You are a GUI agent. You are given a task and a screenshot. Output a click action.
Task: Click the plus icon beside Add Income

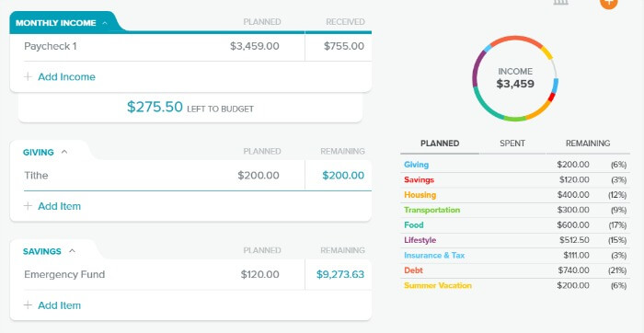[x=28, y=76]
